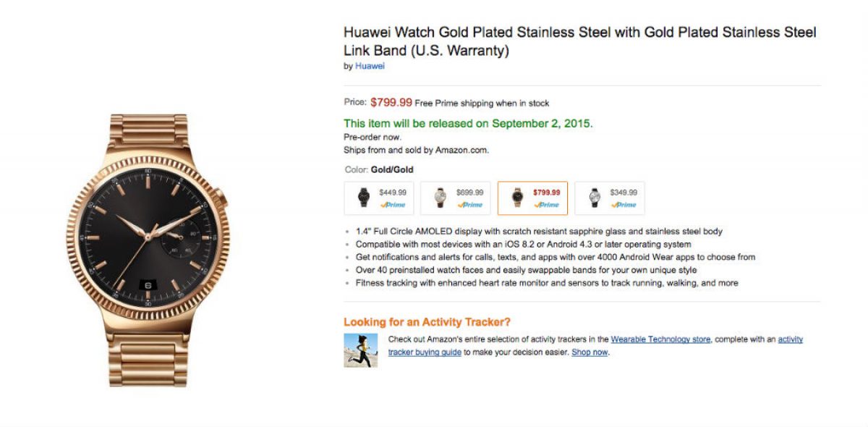868x427 pixels.
Task: Click the Prime logo under $349.99
Action: [x=624, y=205]
